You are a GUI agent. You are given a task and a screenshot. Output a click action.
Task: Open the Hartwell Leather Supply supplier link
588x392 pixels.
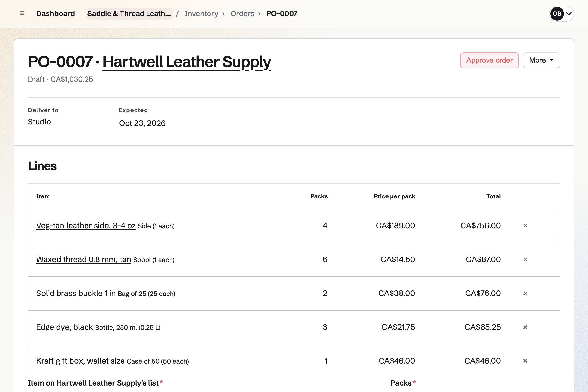(x=187, y=62)
